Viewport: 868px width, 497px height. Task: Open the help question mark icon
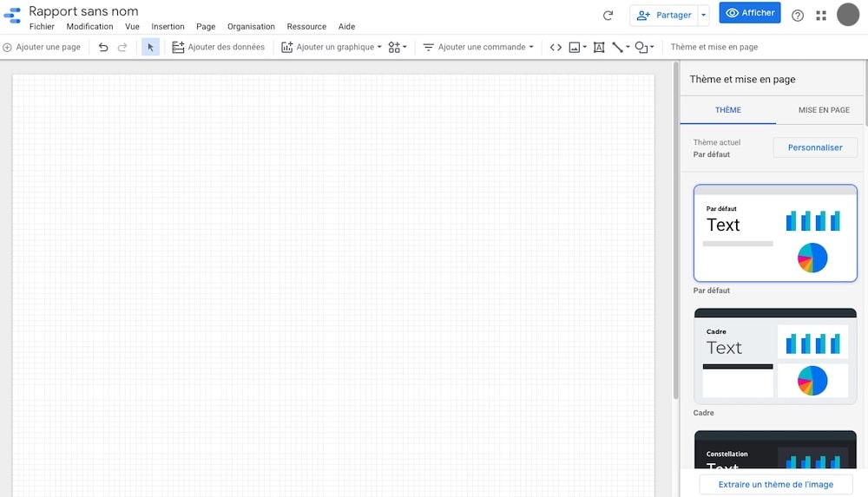coord(798,16)
